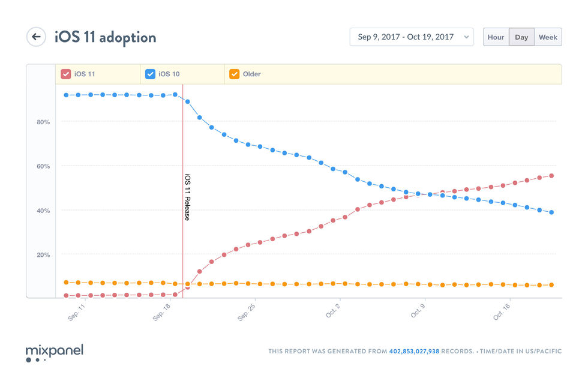Click the Older legend label
The height and width of the screenshot is (387, 588).
click(251, 74)
